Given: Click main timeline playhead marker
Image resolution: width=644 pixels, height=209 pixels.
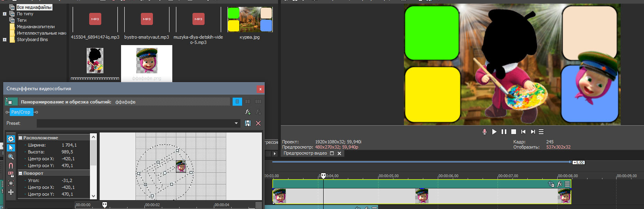Looking at the screenshot, I should (323, 176).
